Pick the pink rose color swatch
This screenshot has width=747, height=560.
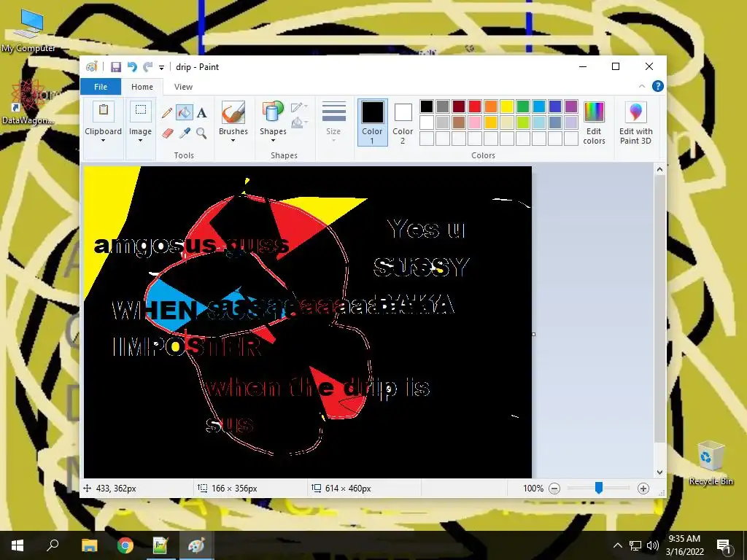click(x=475, y=122)
